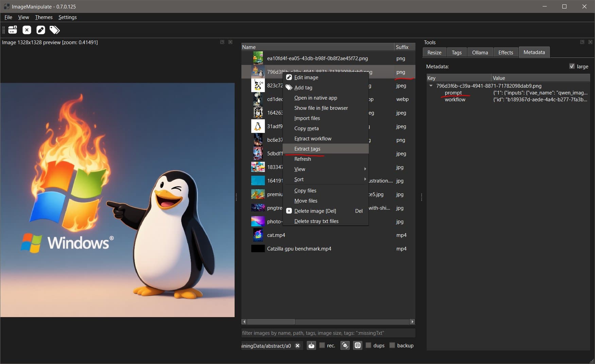The image size is (595, 364).
Task: Choose Copy files from context menu
Action: click(326, 190)
